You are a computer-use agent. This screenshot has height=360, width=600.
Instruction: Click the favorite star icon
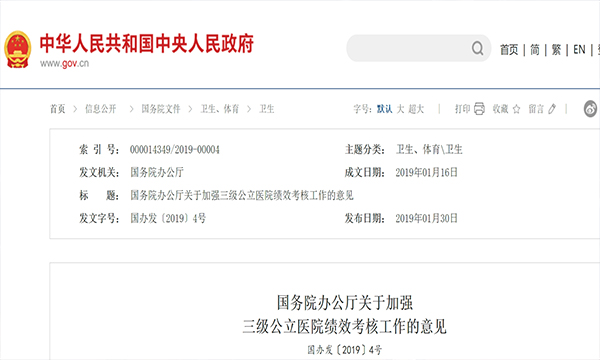click(x=516, y=109)
